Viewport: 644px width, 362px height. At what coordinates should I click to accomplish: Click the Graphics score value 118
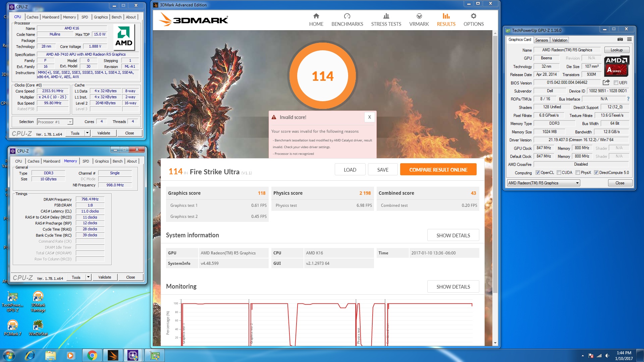262,193
